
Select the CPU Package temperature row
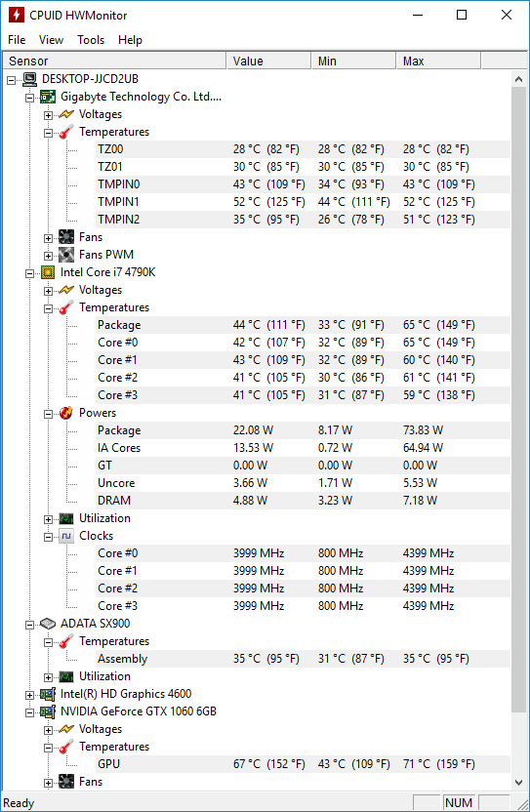pyautogui.click(x=304, y=325)
